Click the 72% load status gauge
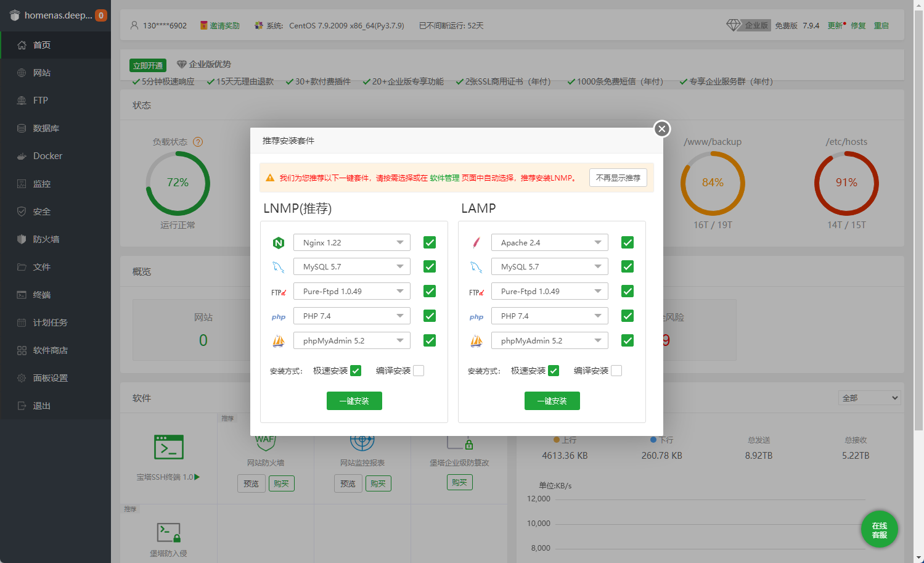The image size is (924, 563). [178, 183]
